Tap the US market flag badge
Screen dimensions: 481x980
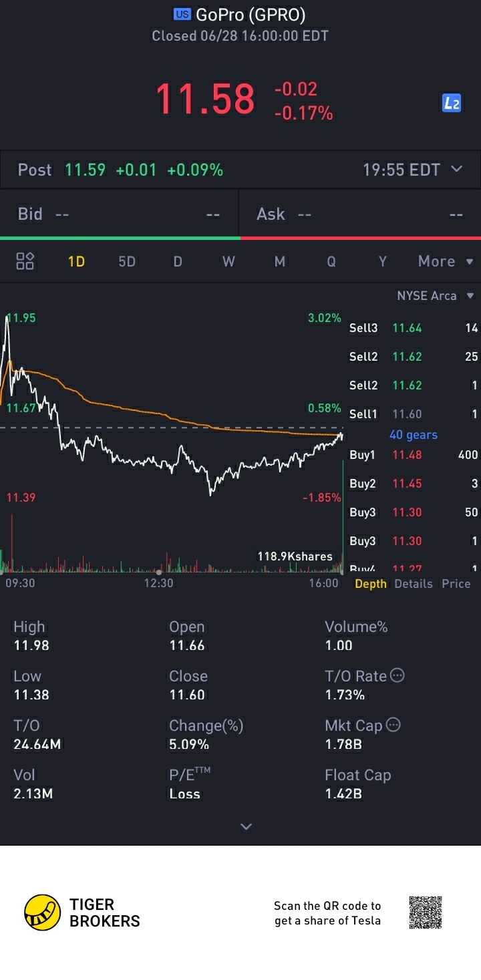tap(182, 14)
